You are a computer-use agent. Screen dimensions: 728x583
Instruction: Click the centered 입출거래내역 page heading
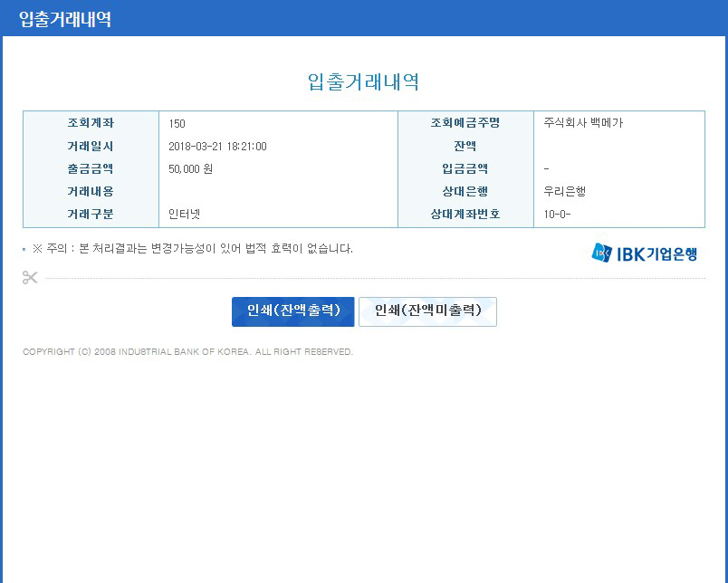click(x=364, y=81)
